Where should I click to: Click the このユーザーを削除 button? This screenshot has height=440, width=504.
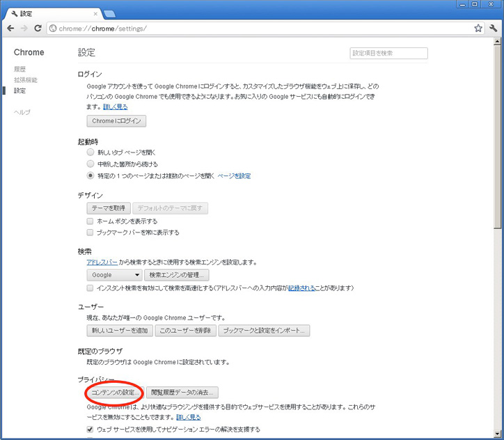[185, 331]
